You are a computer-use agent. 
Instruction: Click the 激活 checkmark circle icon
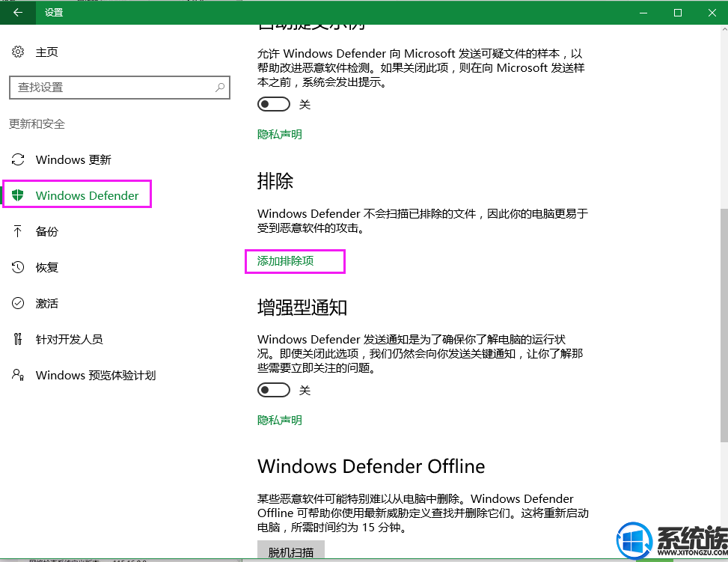[18, 303]
